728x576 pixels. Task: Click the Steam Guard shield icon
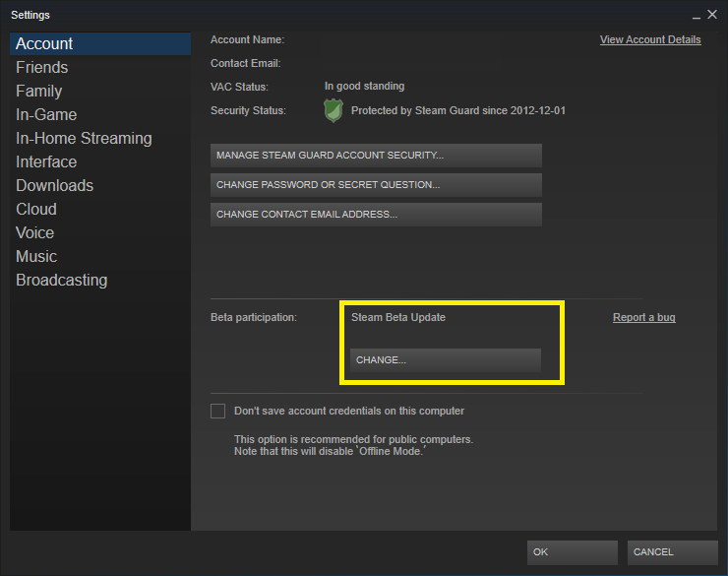(334, 110)
